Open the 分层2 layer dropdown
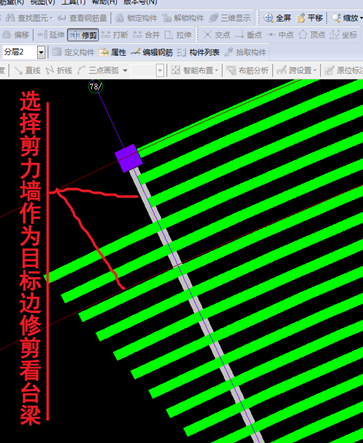The width and height of the screenshot is (363, 443). click(41, 52)
